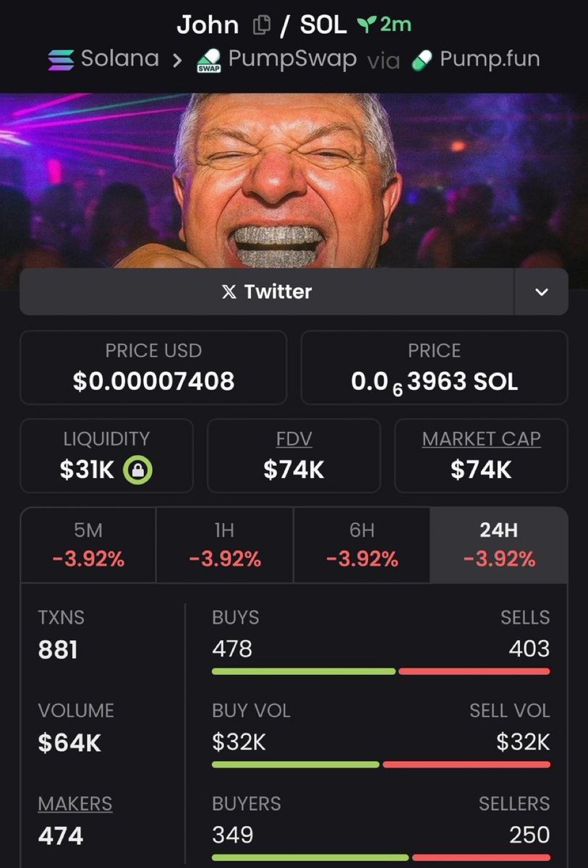The image size is (588, 868).
Task: Click the Pump.fun pill icon
Action: [422, 60]
